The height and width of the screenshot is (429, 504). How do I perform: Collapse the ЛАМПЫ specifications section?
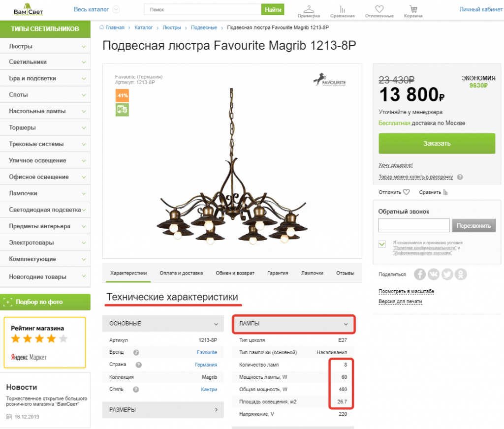[x=346, y=324]
